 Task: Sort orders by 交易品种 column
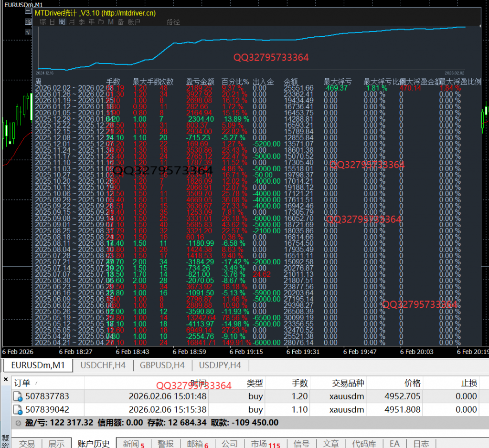348,383
